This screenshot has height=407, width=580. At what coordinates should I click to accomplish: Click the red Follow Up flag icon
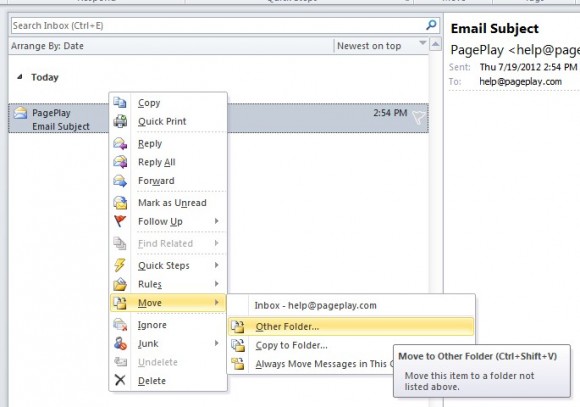pyautogui.click(x=120, y=221)
